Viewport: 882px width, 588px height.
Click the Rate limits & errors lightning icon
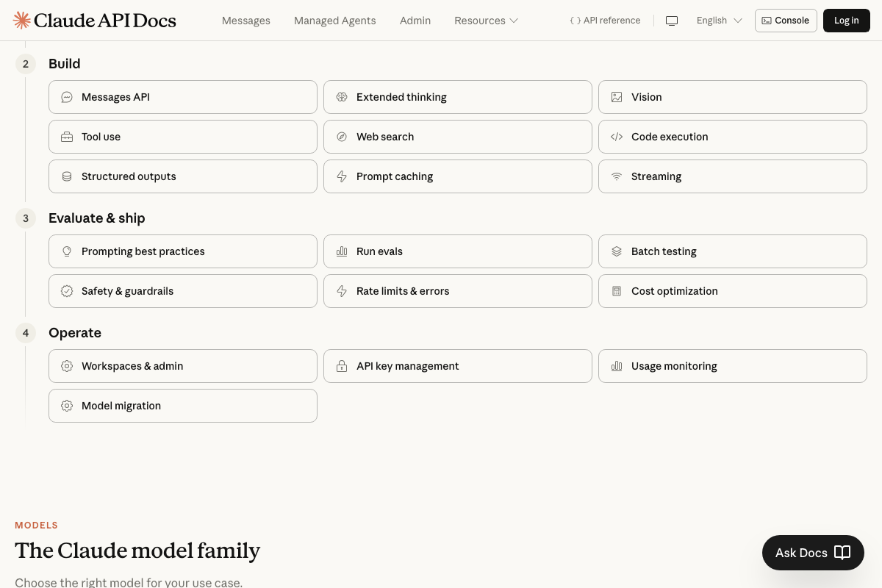coord(342,291)
